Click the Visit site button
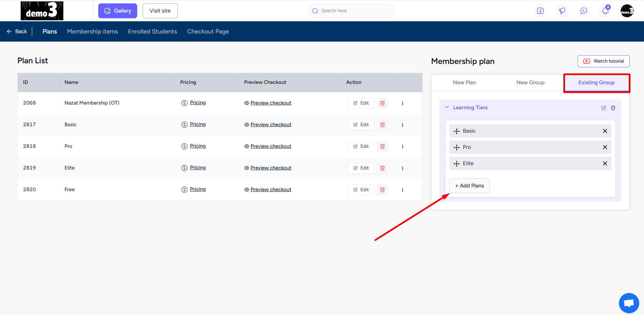Screen dimensions: 644x315 click(x=160, y=11)
